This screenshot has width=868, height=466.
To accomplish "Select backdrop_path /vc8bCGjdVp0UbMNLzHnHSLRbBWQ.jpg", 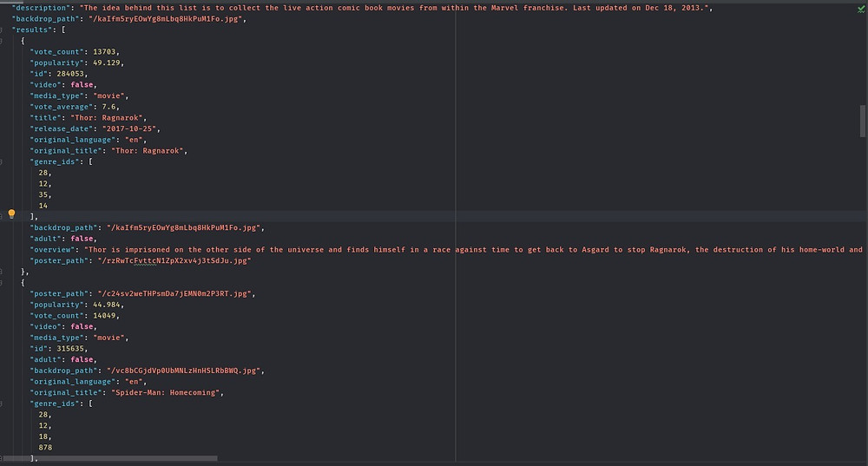I will 183,371.
